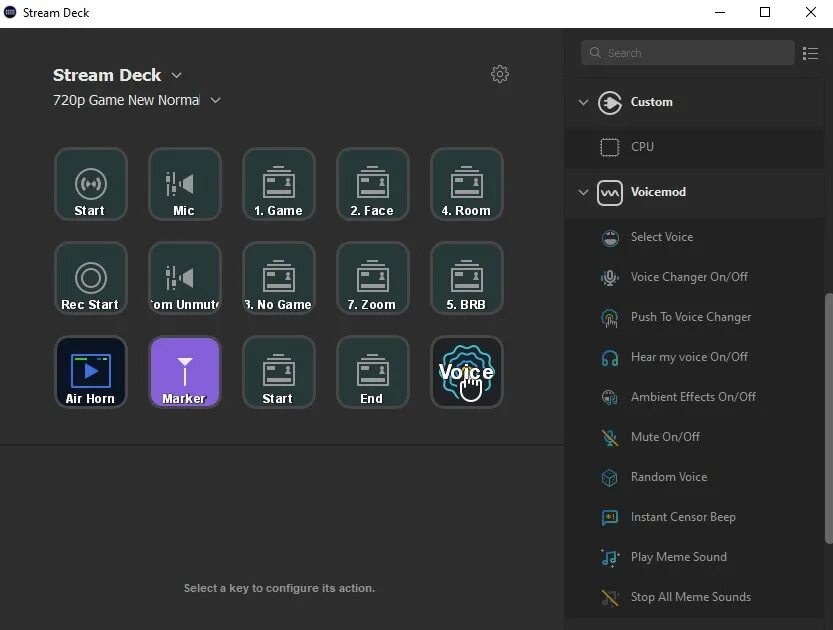
Task: Open Stream Deck preferences gear
Action: pos(499,74)
